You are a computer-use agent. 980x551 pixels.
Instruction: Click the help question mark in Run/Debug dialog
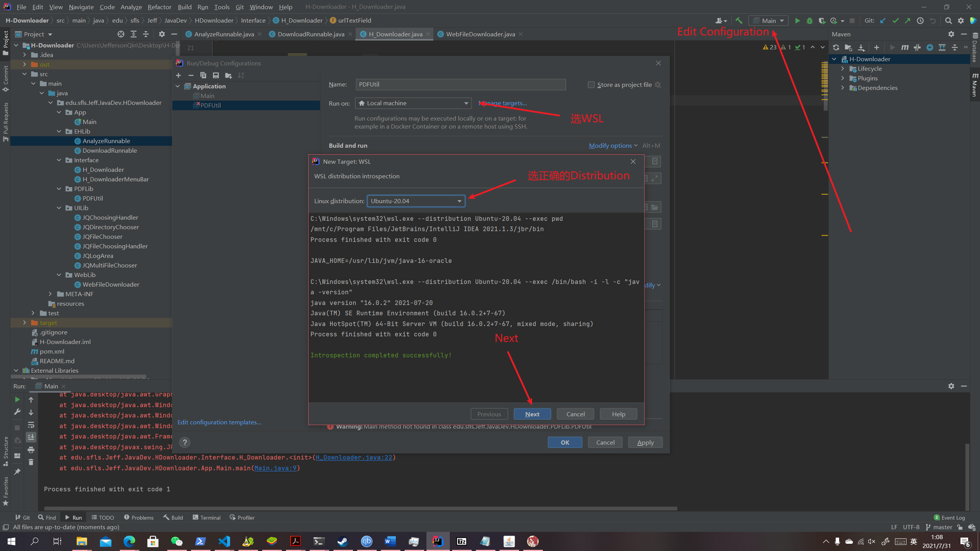tap(185, 442)
